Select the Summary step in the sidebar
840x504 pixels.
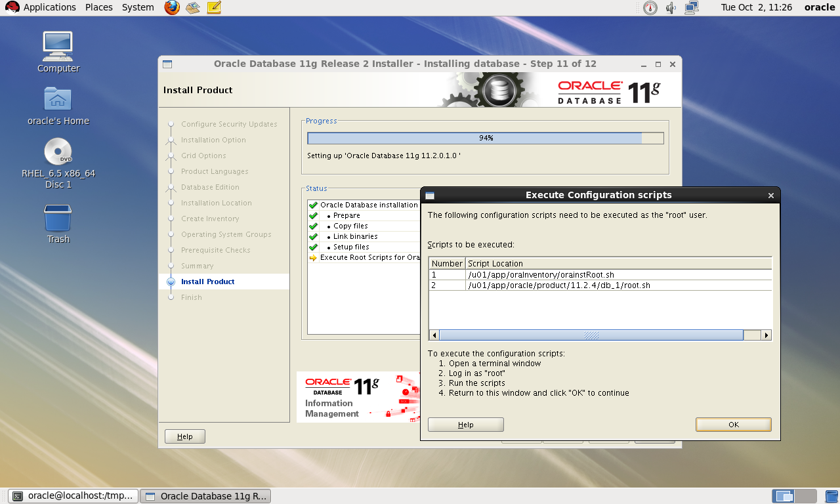198,266
